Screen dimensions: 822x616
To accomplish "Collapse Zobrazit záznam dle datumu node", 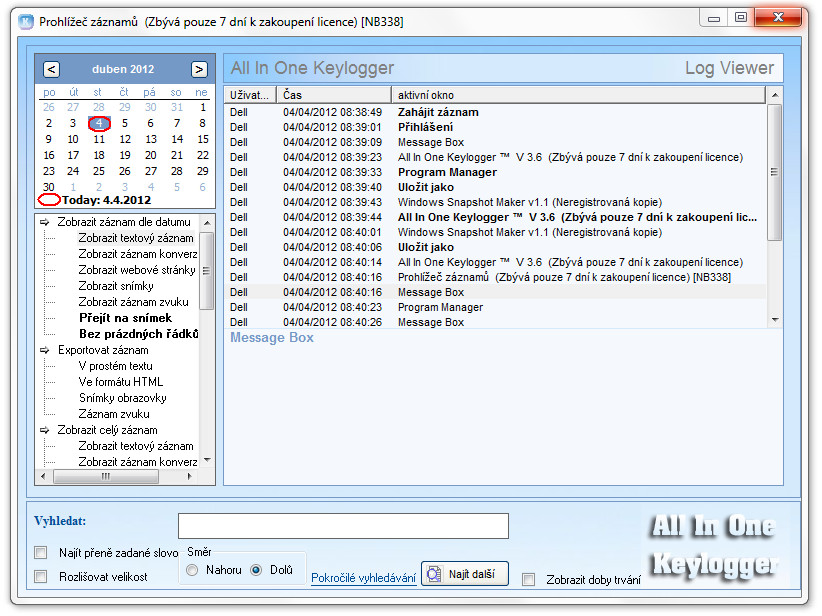I will click(x=45, y=222).
